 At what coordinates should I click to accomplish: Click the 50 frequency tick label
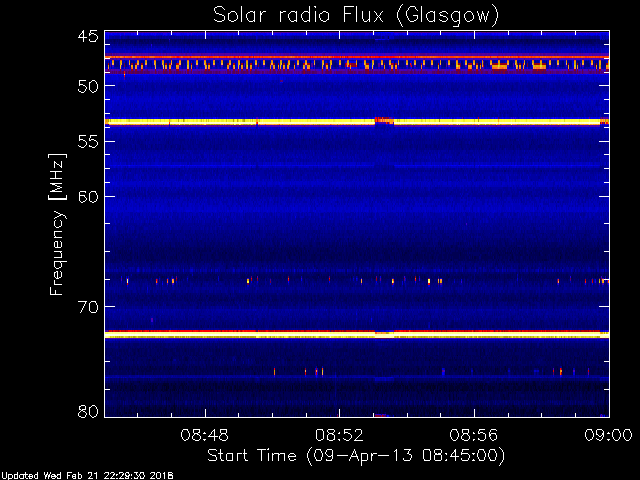[x=88, y=86]
